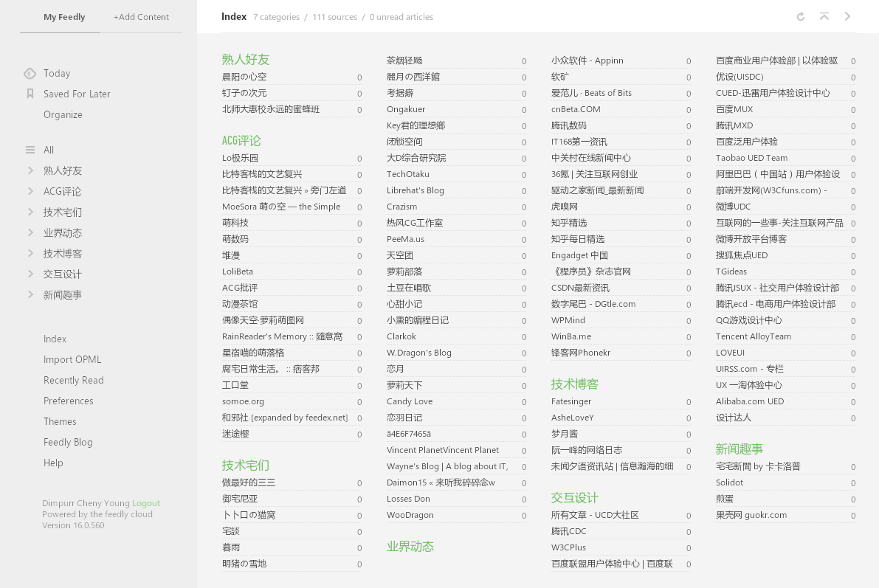Expand the 交互设计 sidebar chevron

pos(30,274)
